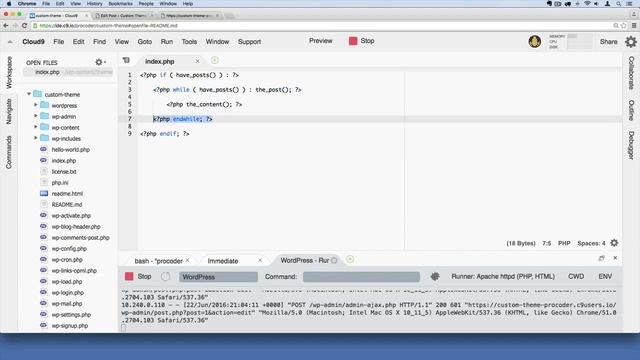Image resolution: width=640 pixels, height=360 pixels.
Task: Click the tab list icon left of index.php tab
Action: [126, 60]
